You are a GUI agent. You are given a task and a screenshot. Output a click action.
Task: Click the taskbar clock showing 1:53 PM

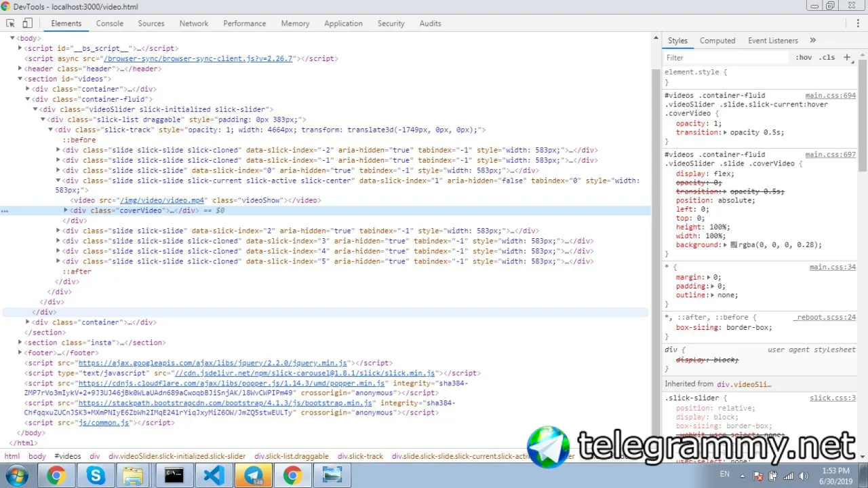tap(835, 470)
